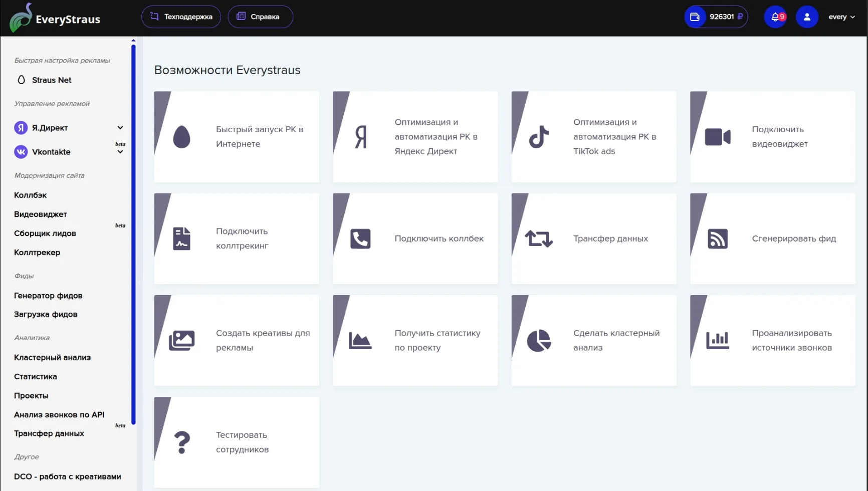Screen dimensions: 868x491
Task: Open the wallet balance icon
Action: tap(695, 17)
